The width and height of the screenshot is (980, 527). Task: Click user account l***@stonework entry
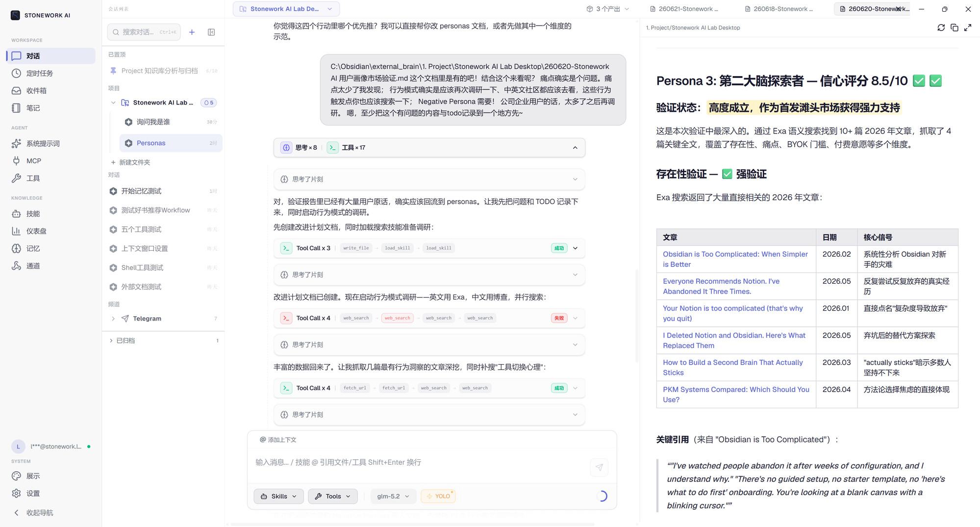[51, 447]
